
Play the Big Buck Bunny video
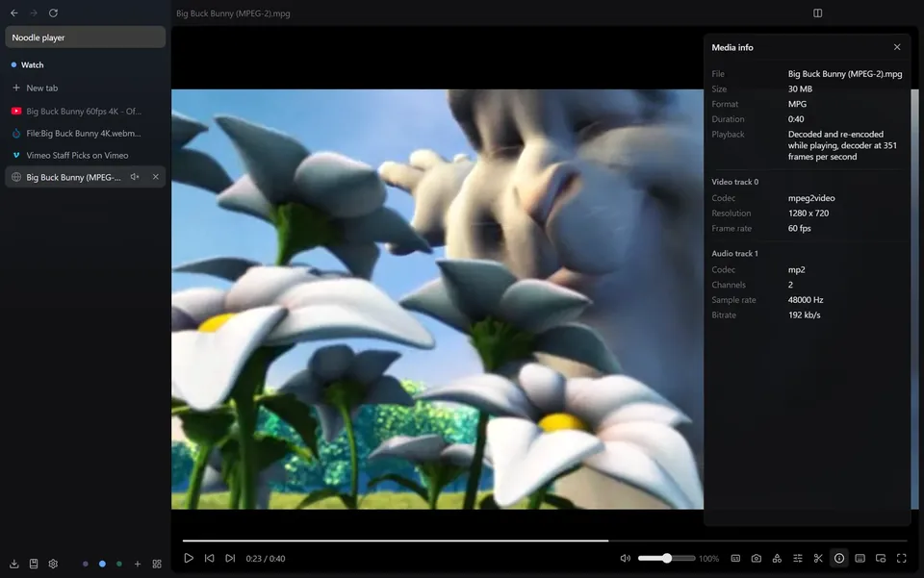[189, 558]
